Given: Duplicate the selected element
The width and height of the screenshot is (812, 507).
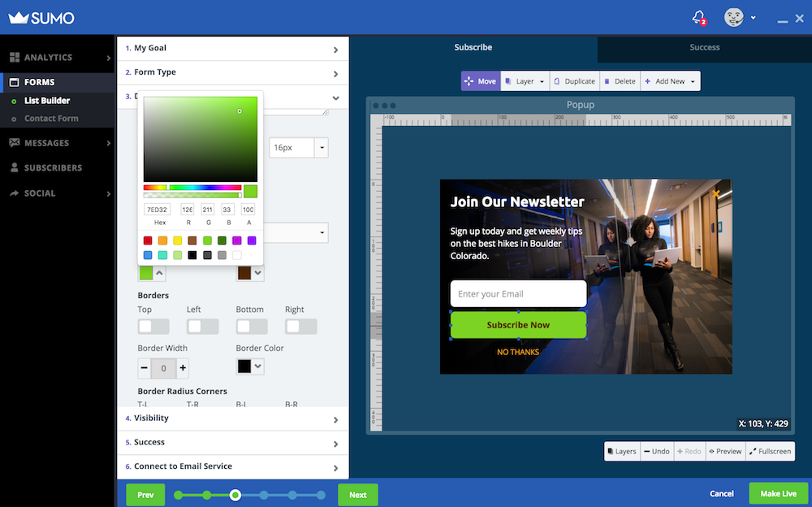Looking at the screenshot, I should point(575,81).
